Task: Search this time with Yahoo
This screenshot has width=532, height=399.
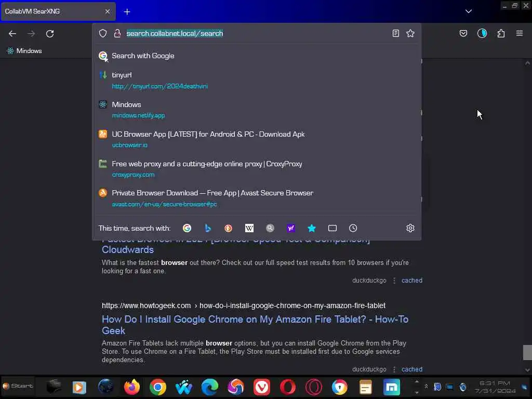Action: point(291,228)
